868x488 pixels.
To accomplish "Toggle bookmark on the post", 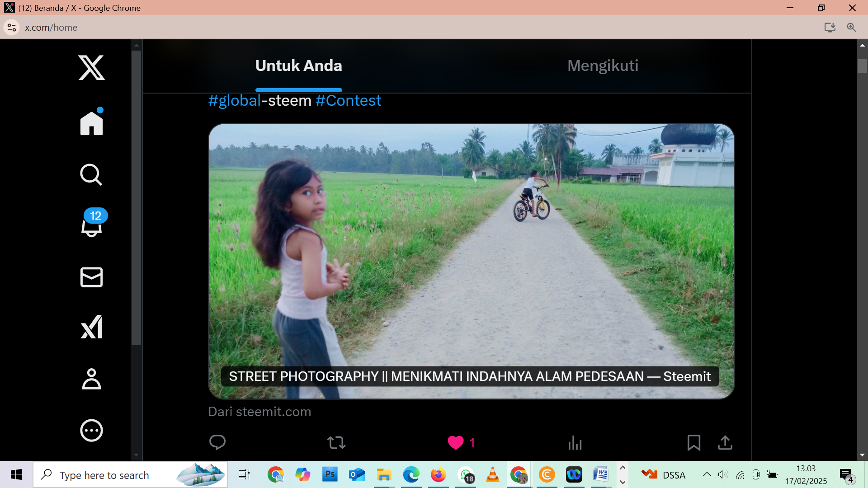I will 693,442.
